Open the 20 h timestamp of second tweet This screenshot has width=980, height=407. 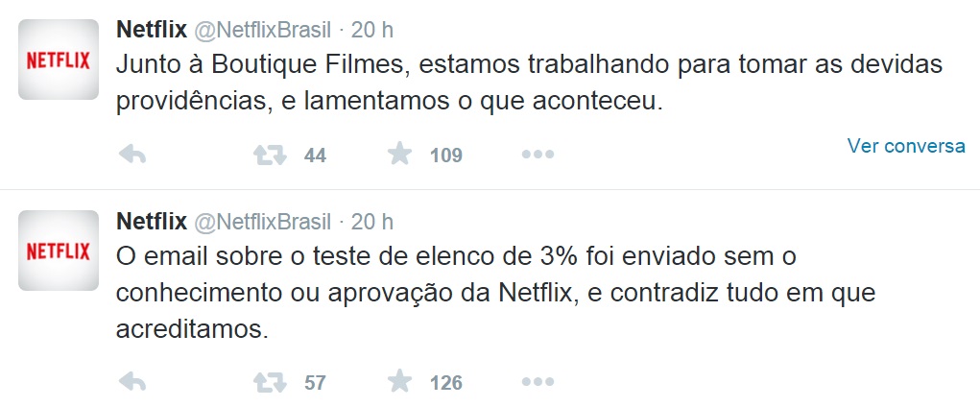(x=371, y=222)
